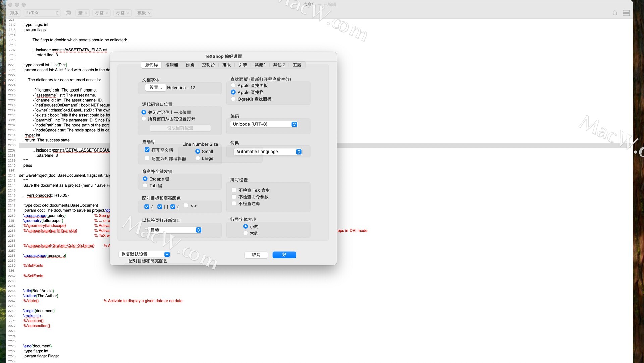Toggle 打开空文档 checkbox
The height and width of the screenshot is (363, 644).
coord(147,150)
